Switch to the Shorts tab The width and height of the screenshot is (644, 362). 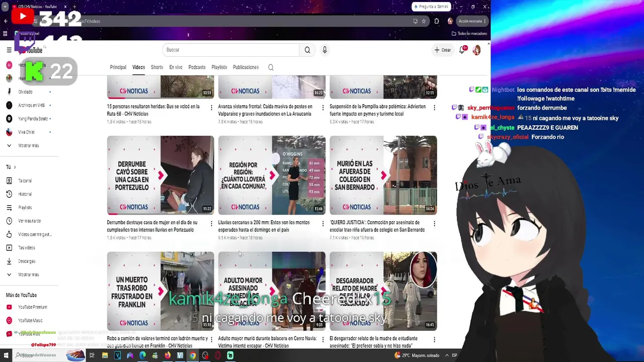tap(157, 67)
